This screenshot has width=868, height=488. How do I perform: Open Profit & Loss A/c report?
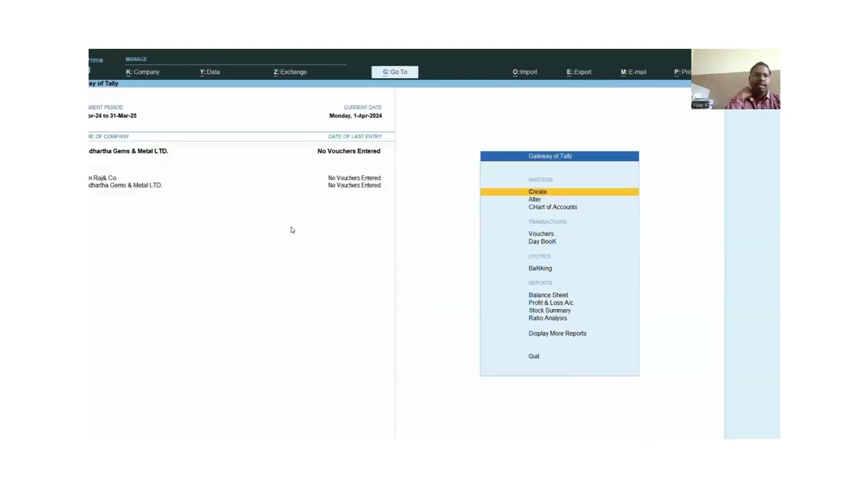coord(551,303)
